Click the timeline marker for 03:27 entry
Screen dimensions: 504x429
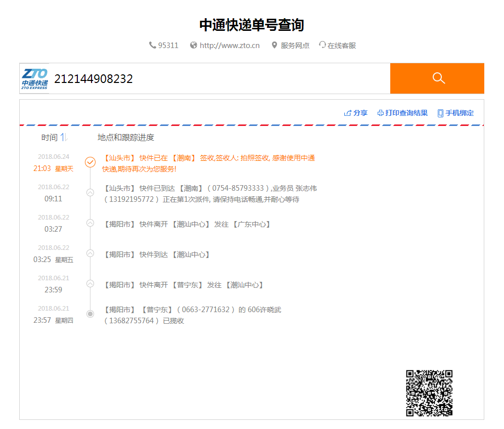(x=90, y=223)
